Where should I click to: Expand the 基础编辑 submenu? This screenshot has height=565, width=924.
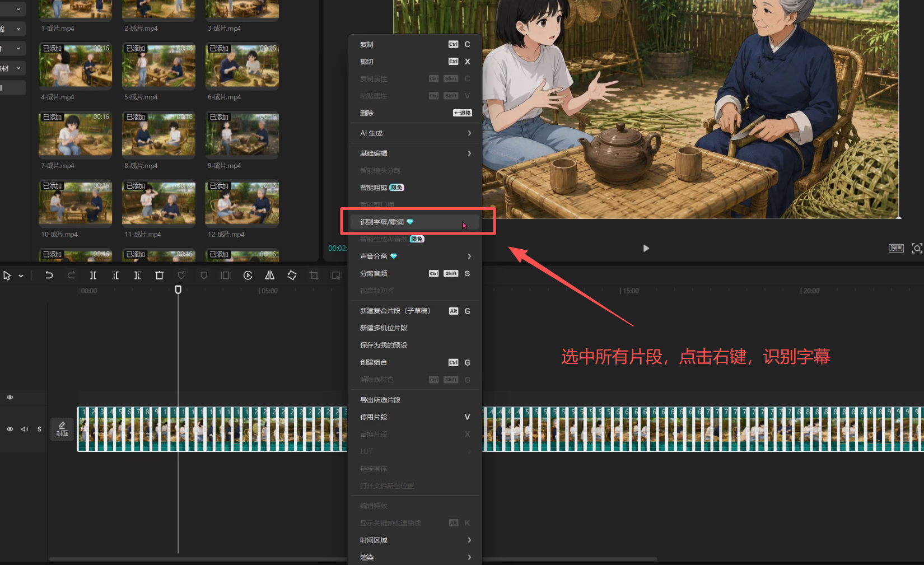[x=415, y=153]
